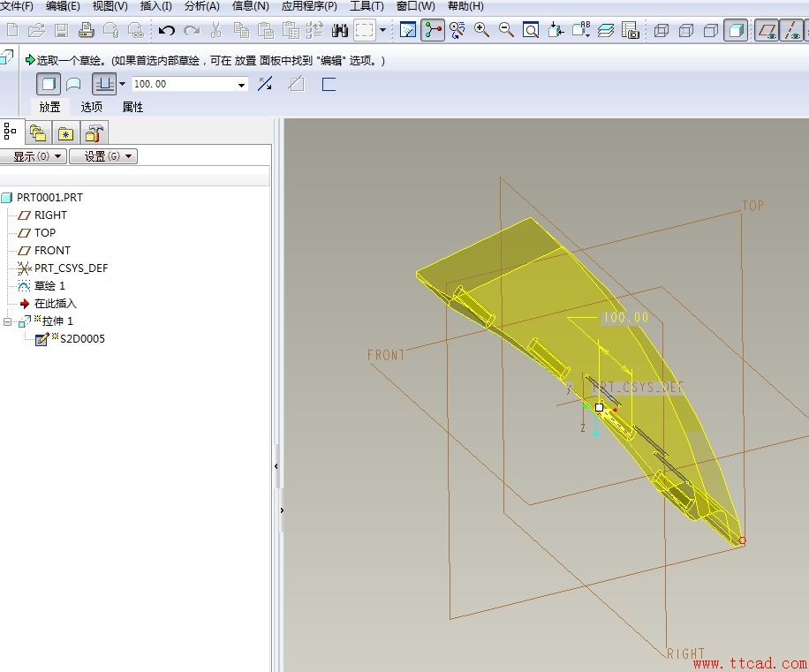Click the Print icon
809x672 pixels.
[86, 31]
